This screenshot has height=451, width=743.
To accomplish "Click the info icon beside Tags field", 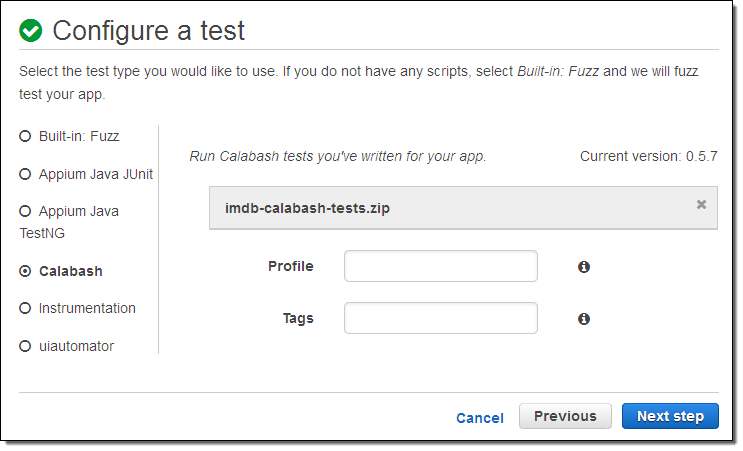I will 584,319.
